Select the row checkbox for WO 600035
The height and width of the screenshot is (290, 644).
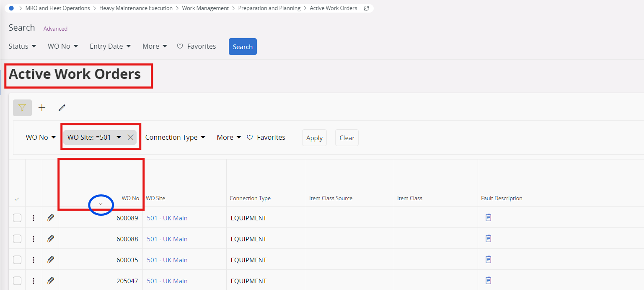point(17,260)
